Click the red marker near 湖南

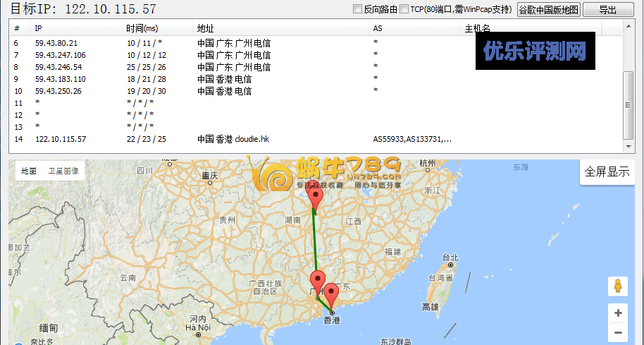coord(316,199)
